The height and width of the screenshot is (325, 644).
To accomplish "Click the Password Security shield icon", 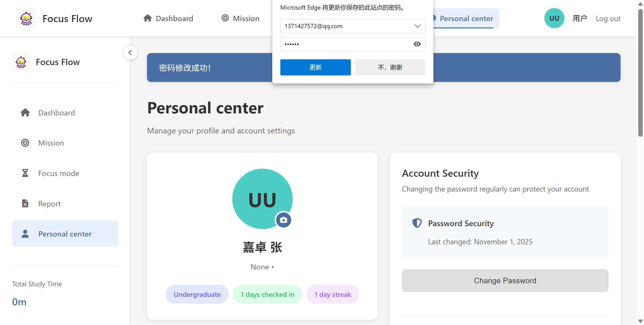I will 416,223.
